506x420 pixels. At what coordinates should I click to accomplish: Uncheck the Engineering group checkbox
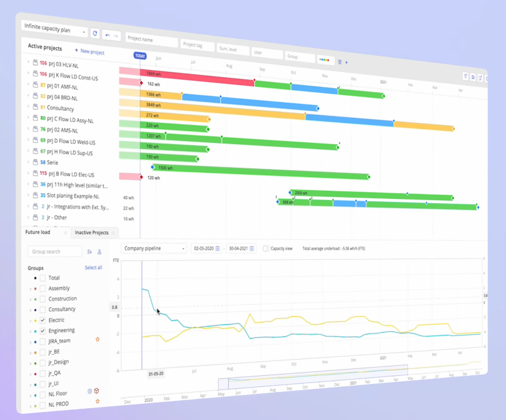point(43,331)
